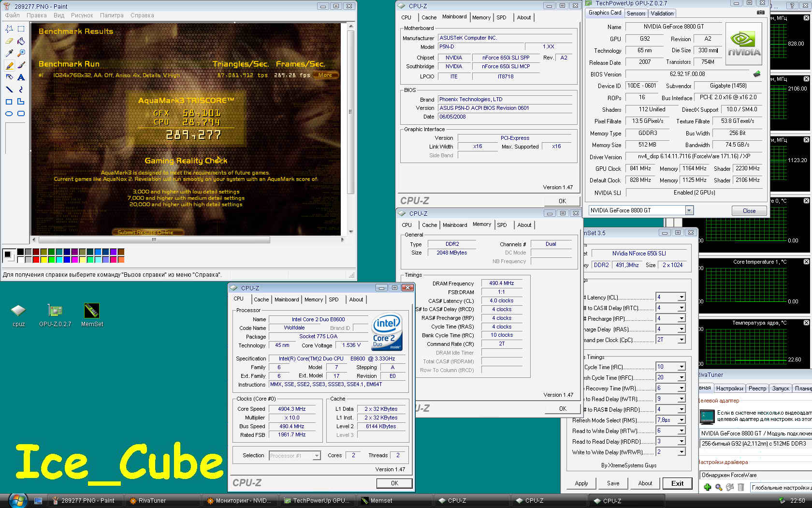Switch to Sensors tab in GPU-Z
Screen dimensions: 812x508
[636, 14]
